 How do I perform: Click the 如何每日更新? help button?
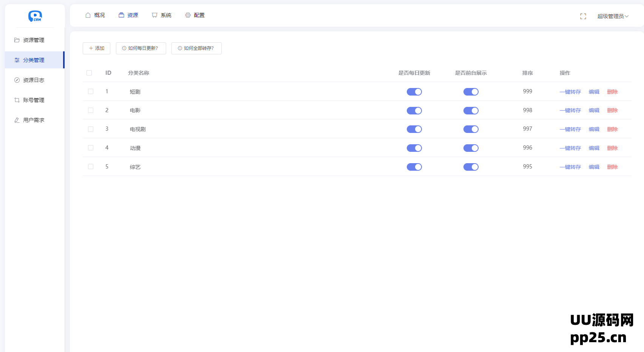(141, 48)
